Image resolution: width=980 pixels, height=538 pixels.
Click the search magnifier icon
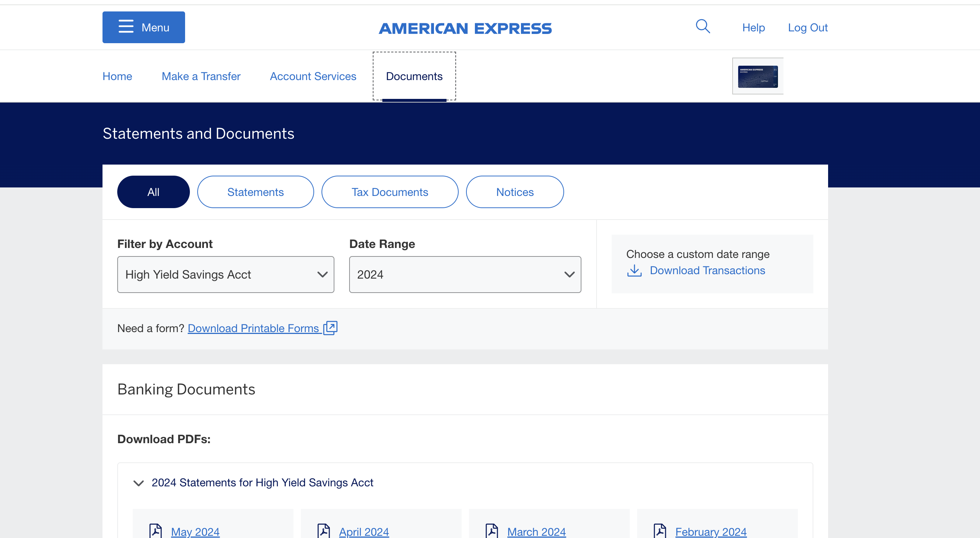click(702, 27)
